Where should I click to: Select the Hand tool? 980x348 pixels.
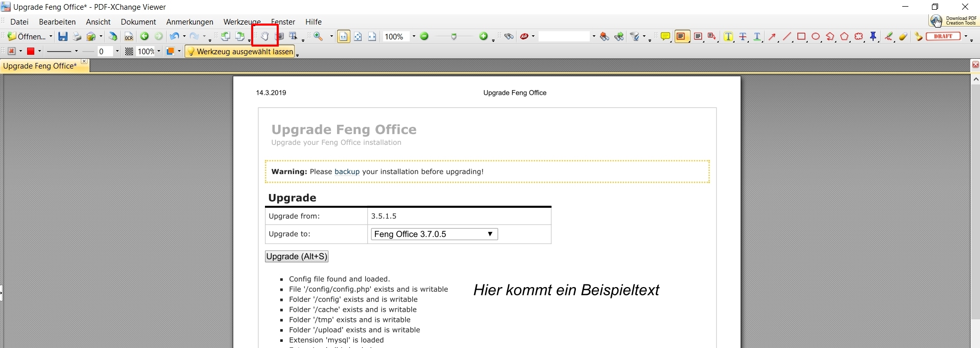pyautogui.click(x=265, y=36)
